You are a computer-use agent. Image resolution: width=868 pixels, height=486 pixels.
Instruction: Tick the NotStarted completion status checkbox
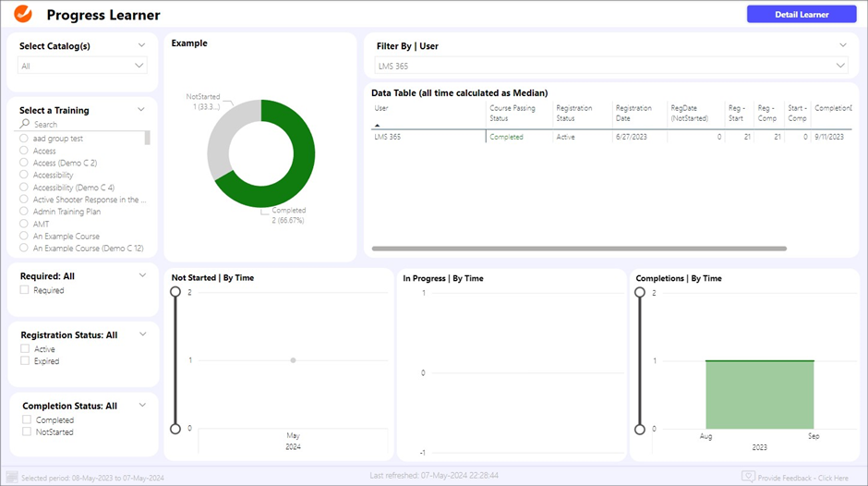[27, 431]
